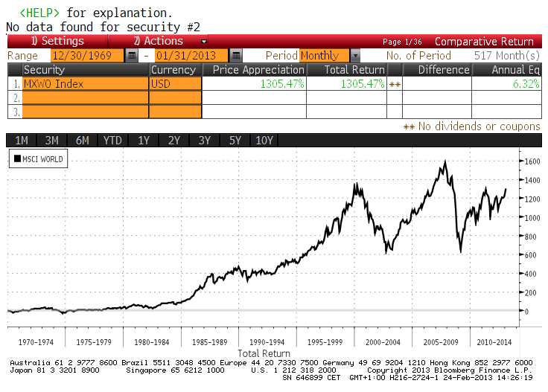Select the 1Y time range tab

pyautogui.click(x=143, y=141)
